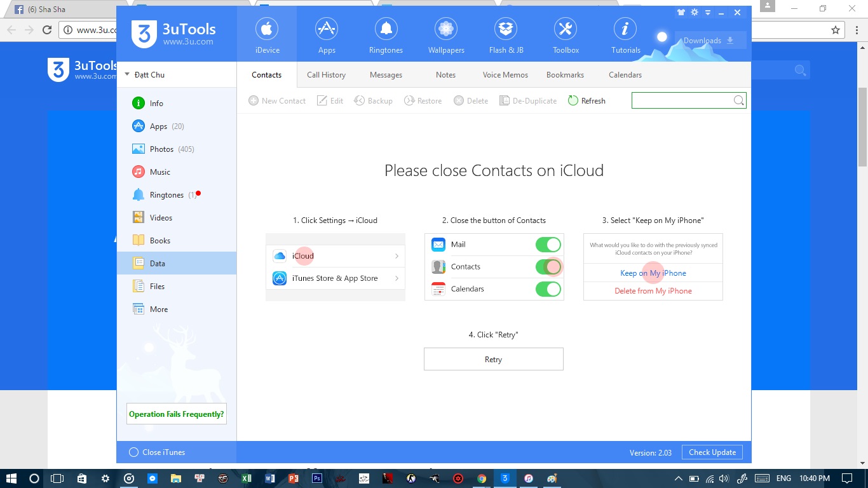The width and height of the screenshot is (868, 488).
Task: Click the Delete toolbar button
Action: (471, 100)
